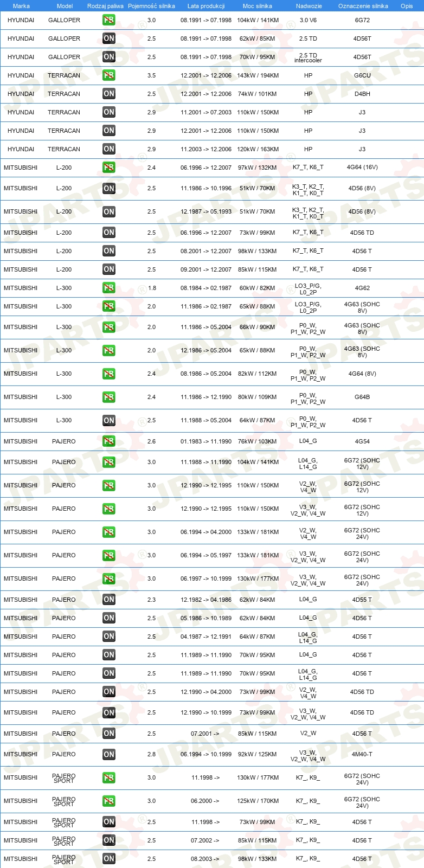Click the PB icon for L-300 G64B row
The image size is (424, 868).
coord(109,397)
